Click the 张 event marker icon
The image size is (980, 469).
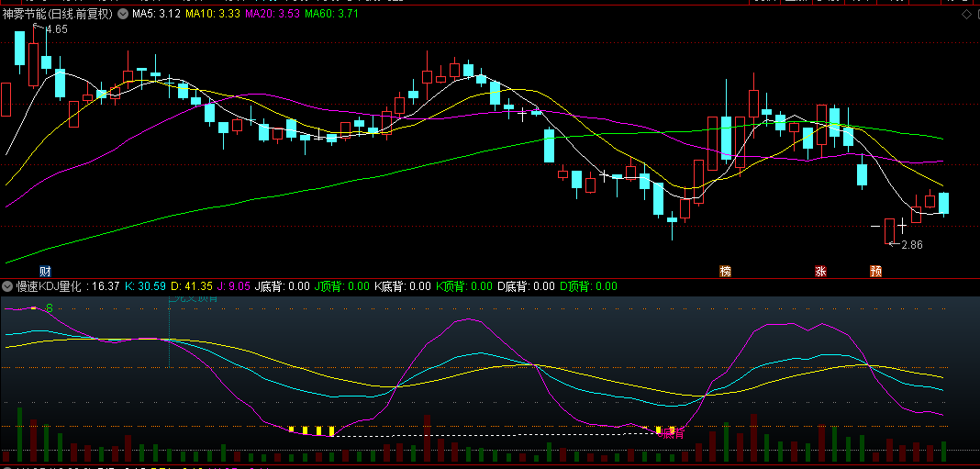(x=820, y=271)
